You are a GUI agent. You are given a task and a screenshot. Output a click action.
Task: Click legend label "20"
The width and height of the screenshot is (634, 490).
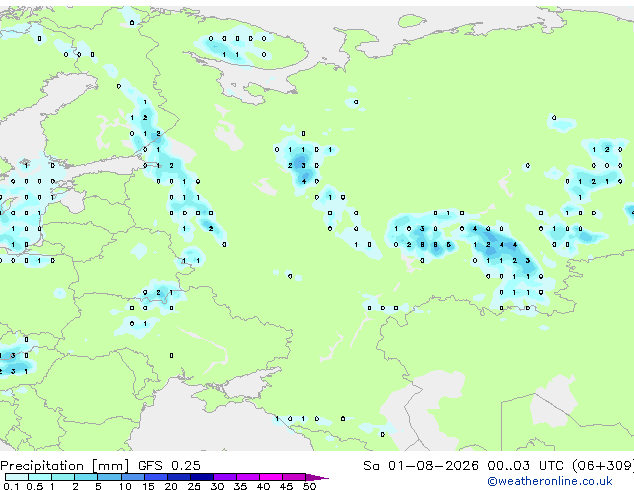tap(171, 486)
